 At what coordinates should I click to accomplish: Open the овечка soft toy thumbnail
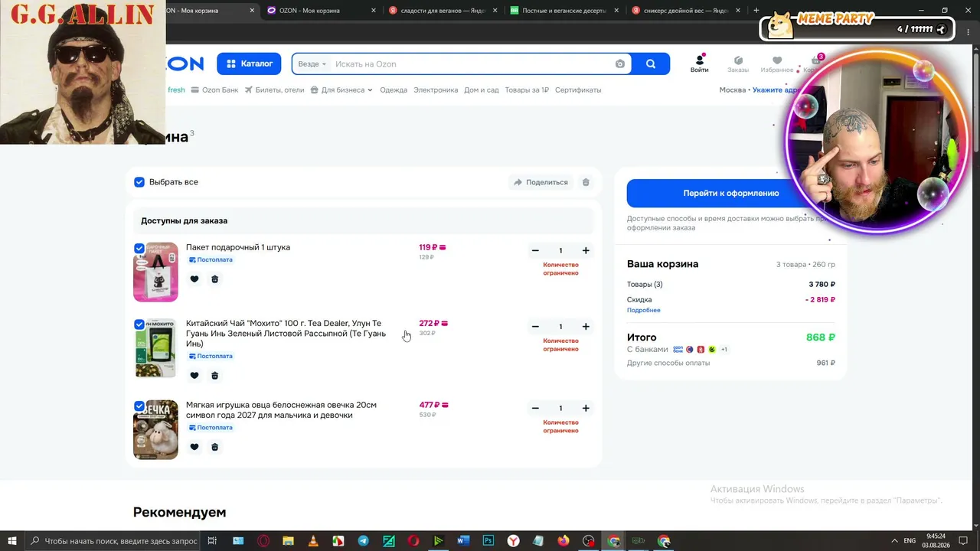(x=155, y=430)
